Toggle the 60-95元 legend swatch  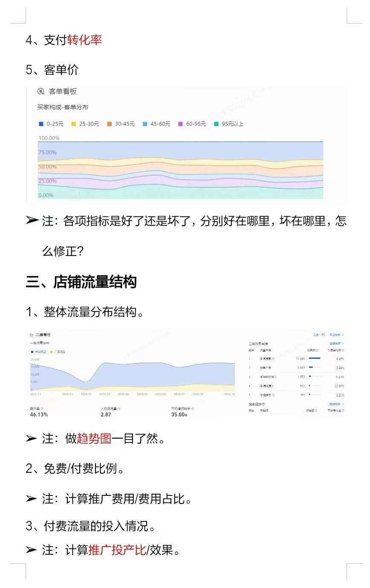pos(180,124)
